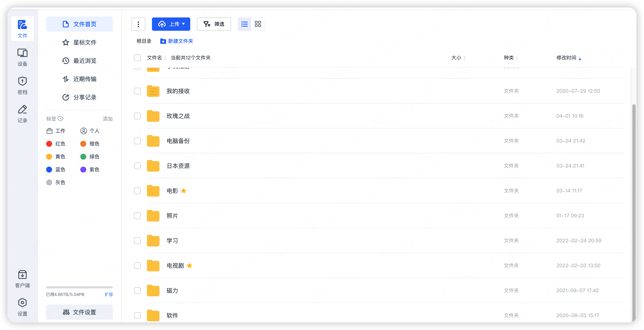Toggle tag visibility eye icon beside 标签

click(x=61, y=119)
